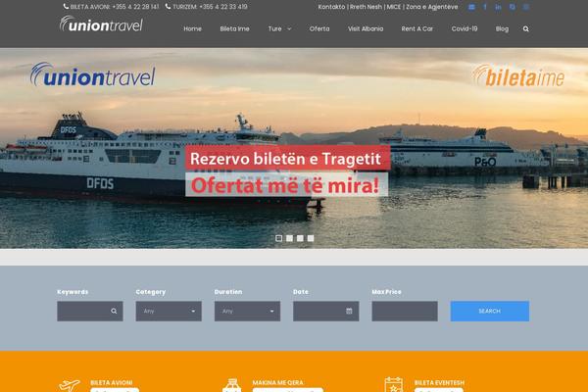Open the MICE link

(x=394, y=7)
